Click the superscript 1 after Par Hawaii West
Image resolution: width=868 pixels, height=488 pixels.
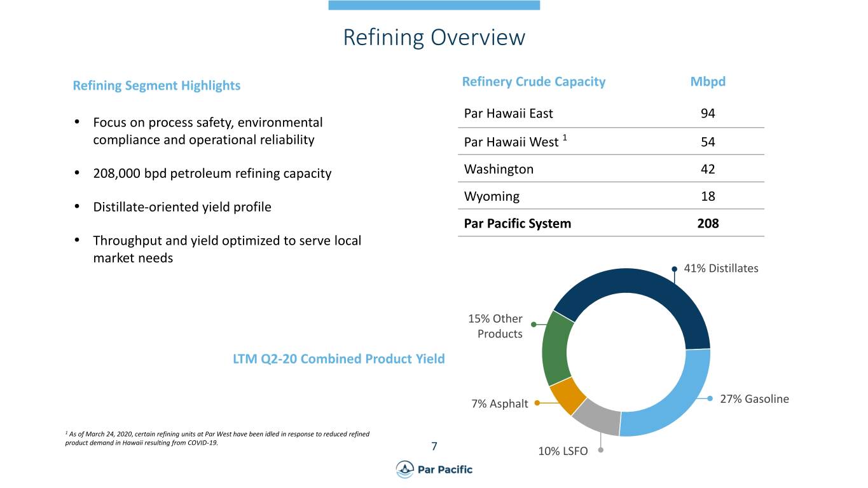(565, 139)
